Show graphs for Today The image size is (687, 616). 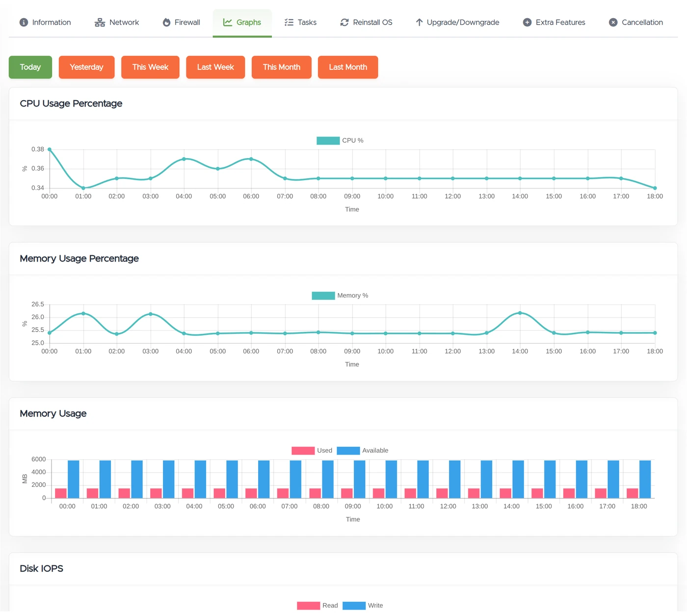pyautogui.click(x=30, y=67)
